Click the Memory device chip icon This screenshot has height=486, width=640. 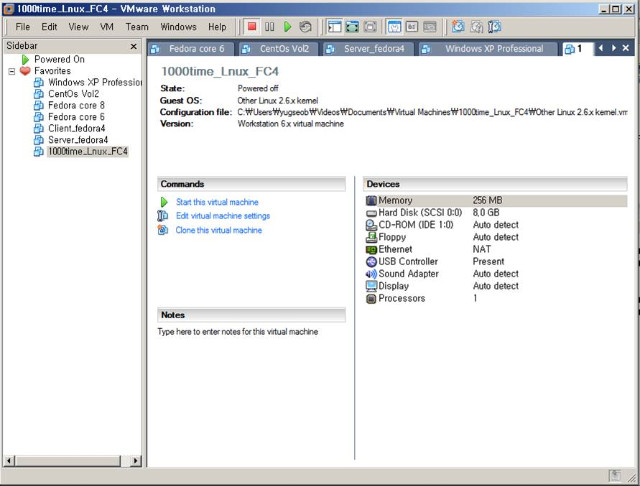[x=371, y=200]
